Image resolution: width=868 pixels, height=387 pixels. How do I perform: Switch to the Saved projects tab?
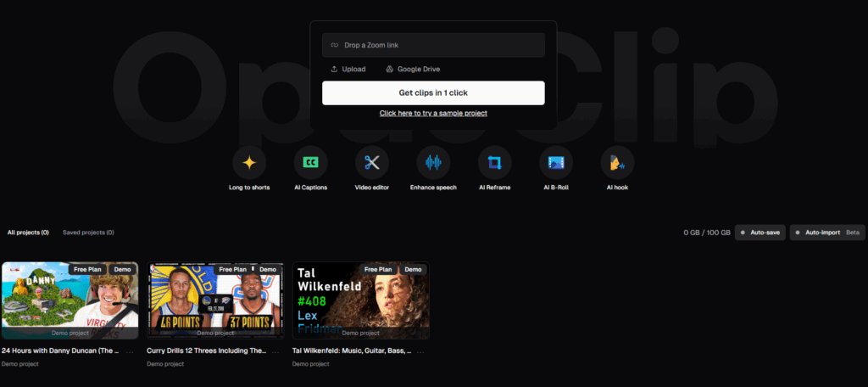88,233
